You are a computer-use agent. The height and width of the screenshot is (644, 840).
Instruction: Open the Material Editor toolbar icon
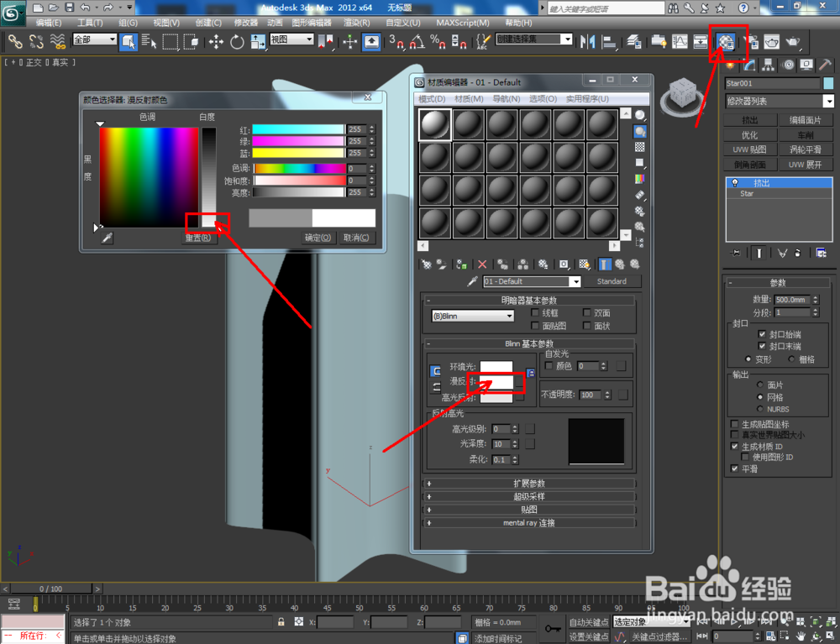tap(727, 41)
